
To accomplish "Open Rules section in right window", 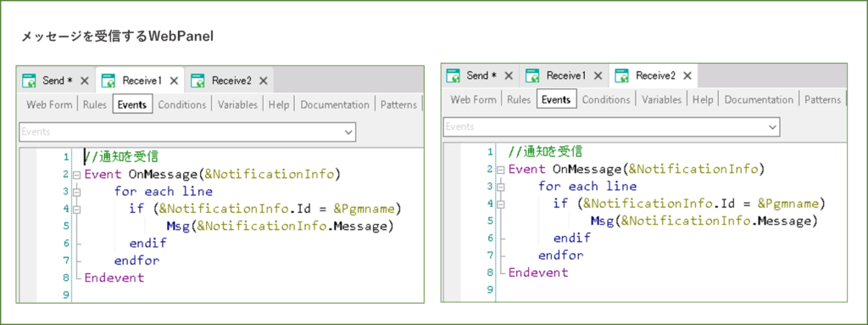I will pos(520,100).
